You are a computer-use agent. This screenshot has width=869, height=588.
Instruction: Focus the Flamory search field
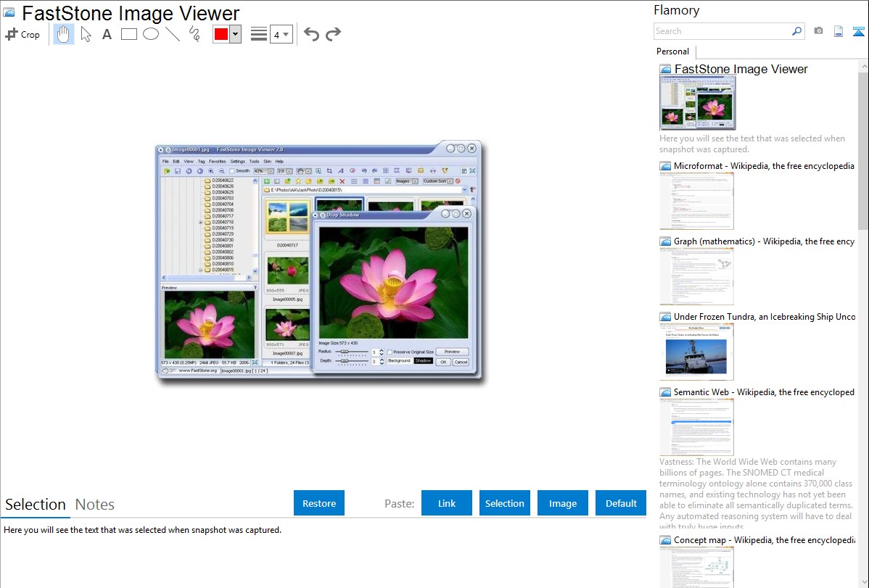(x=722, y=31)
